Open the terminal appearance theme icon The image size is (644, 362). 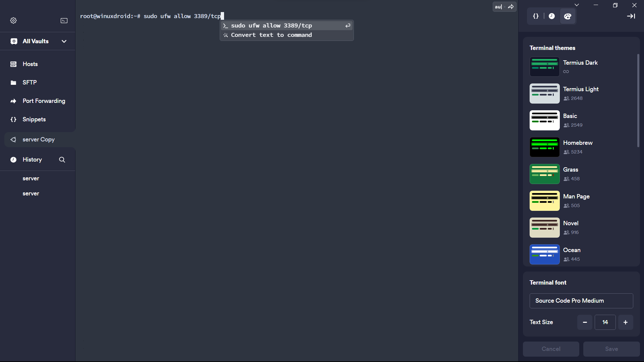[568, 16]
